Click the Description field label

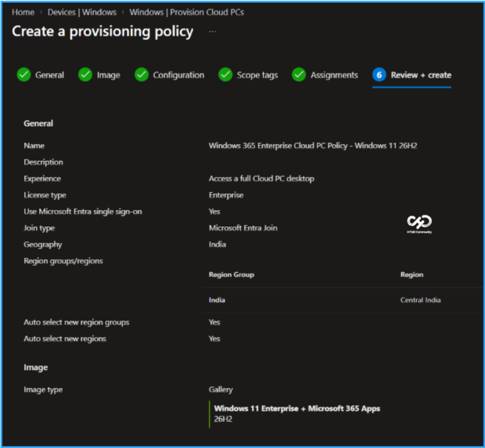[x=43, y=162]
